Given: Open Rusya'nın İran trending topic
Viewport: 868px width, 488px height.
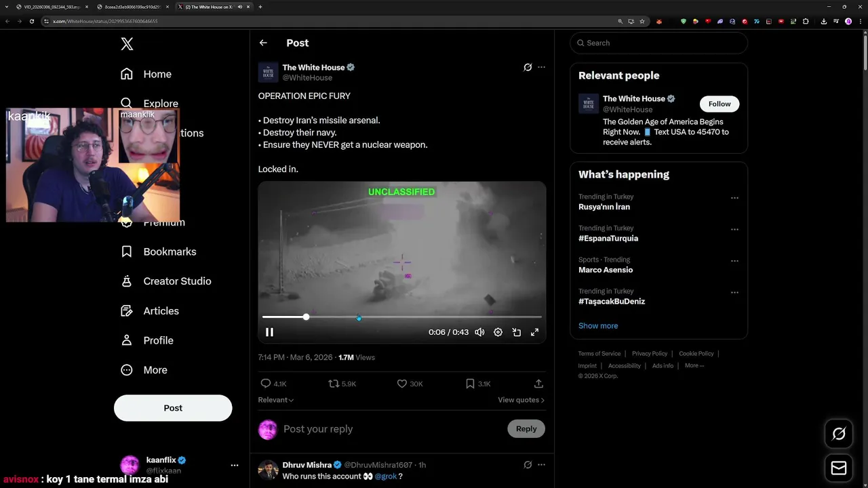Looking at the screenshot, I should point(604,207).
